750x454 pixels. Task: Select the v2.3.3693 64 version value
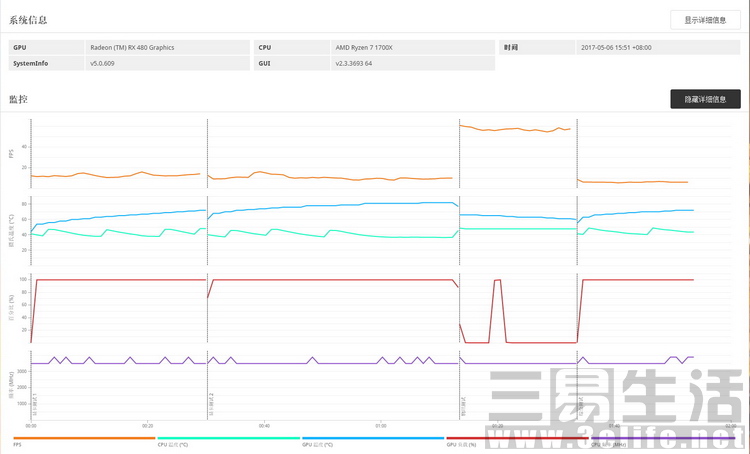pos(353,63)
